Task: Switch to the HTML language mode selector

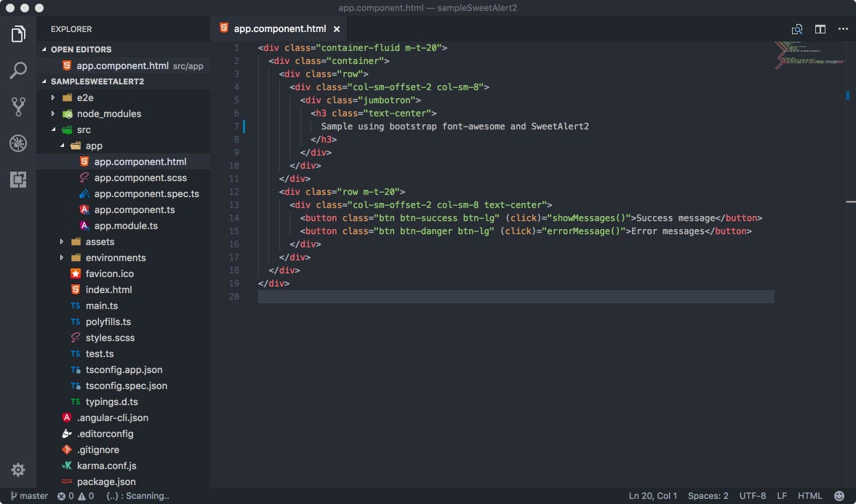Action: click(x=809, y=495)
